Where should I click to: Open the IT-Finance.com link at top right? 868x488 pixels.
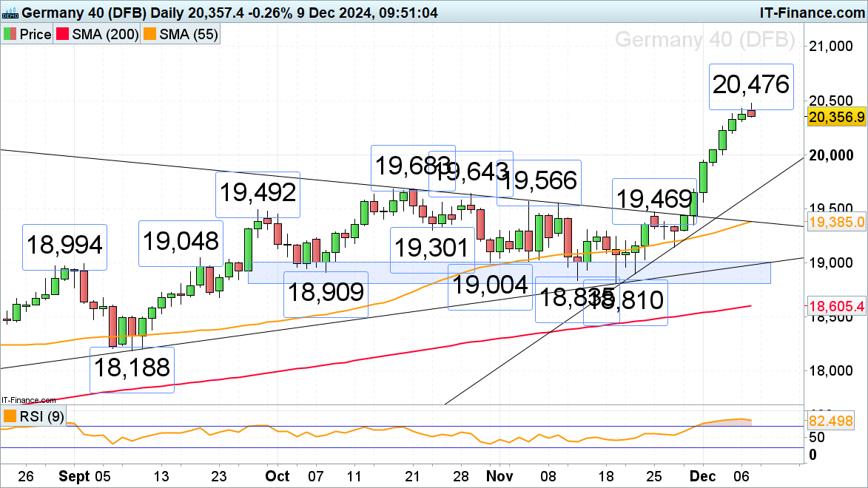pos(812,12)
